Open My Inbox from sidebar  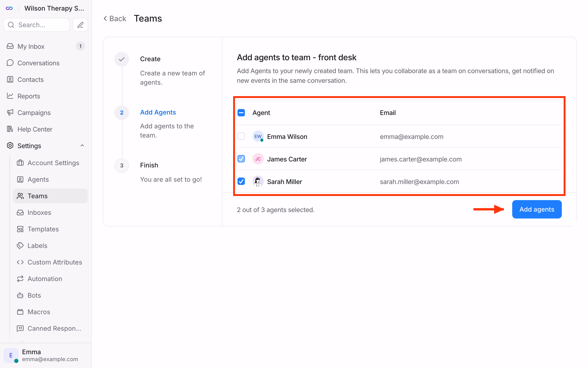coord(46,46)
